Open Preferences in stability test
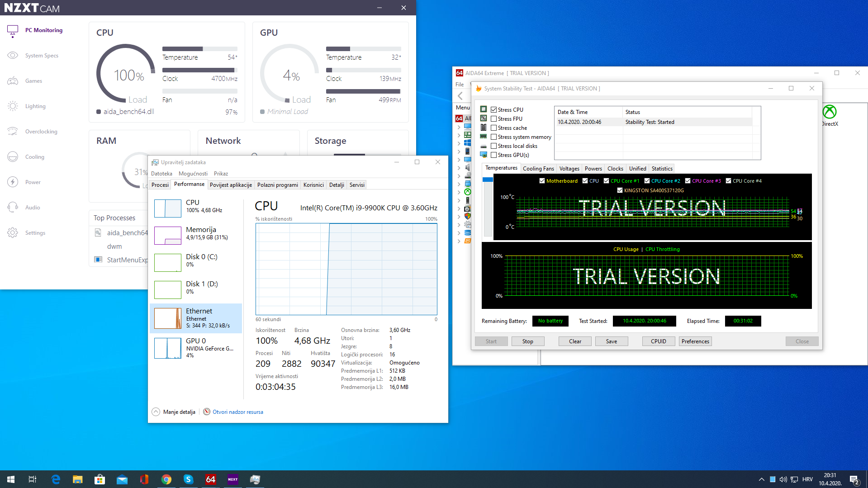 (x=695, y=341)
